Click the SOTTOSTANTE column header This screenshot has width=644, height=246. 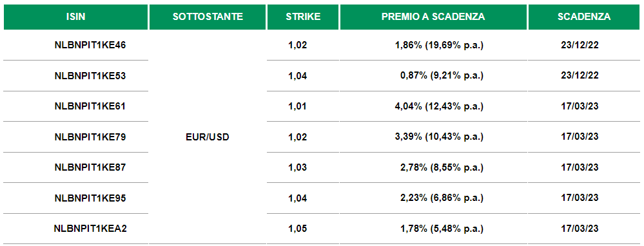(x=208, y=17)
